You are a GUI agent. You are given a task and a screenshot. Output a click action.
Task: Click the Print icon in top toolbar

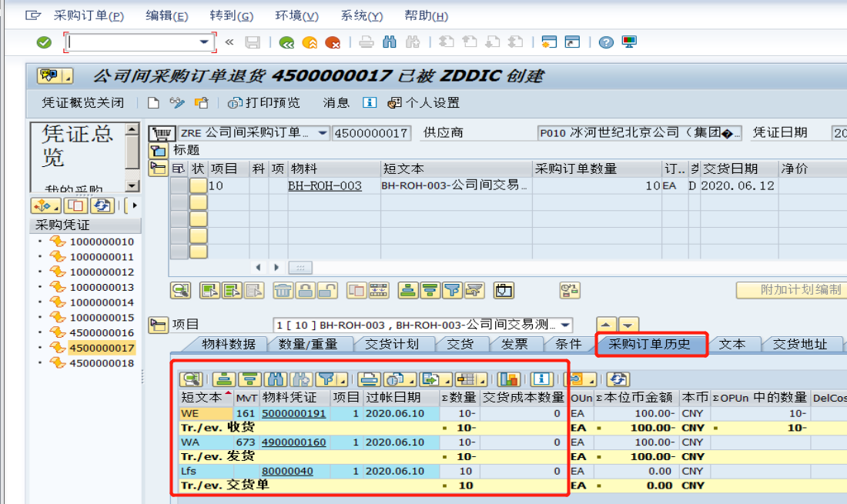pyautogui.click(x=367, y=42)
